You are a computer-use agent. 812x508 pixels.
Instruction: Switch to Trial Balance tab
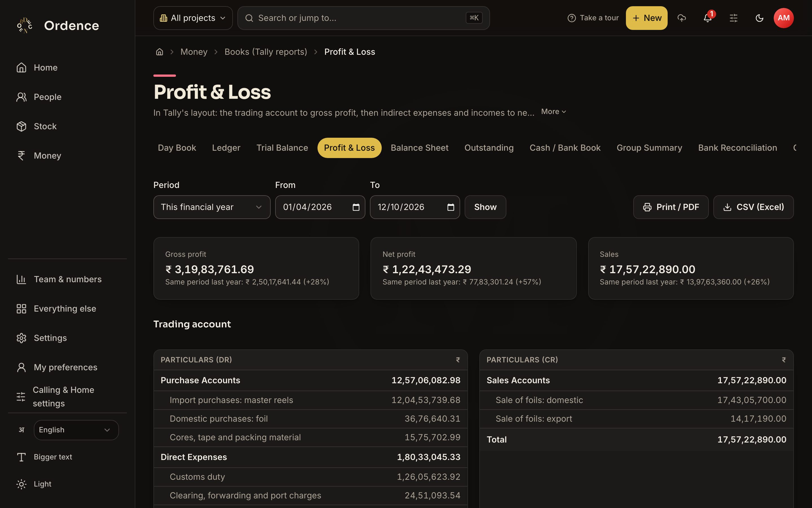click(282, 148)
